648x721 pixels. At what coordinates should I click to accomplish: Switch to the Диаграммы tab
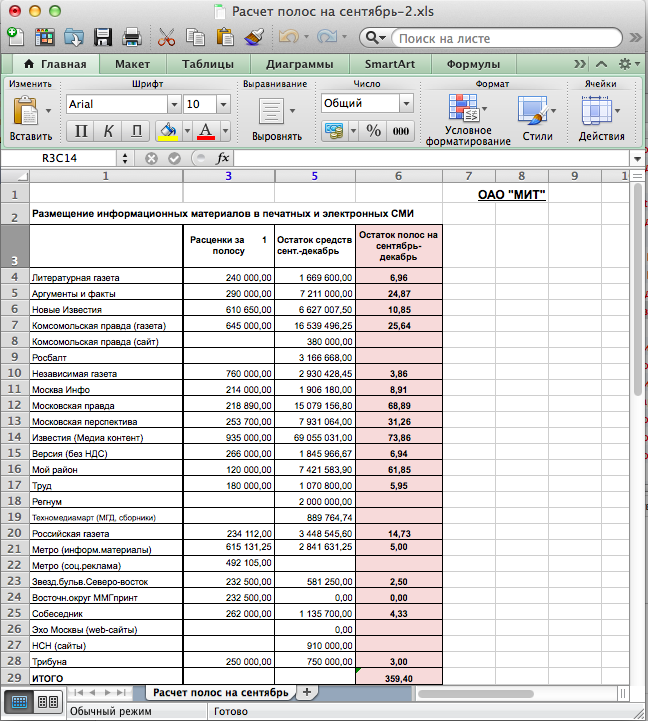click(299, 64)
